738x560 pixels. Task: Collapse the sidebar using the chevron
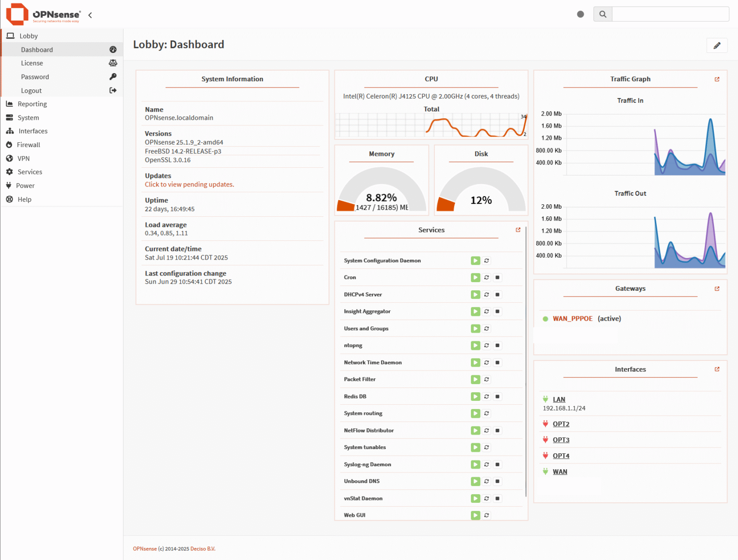coord(90,15)
